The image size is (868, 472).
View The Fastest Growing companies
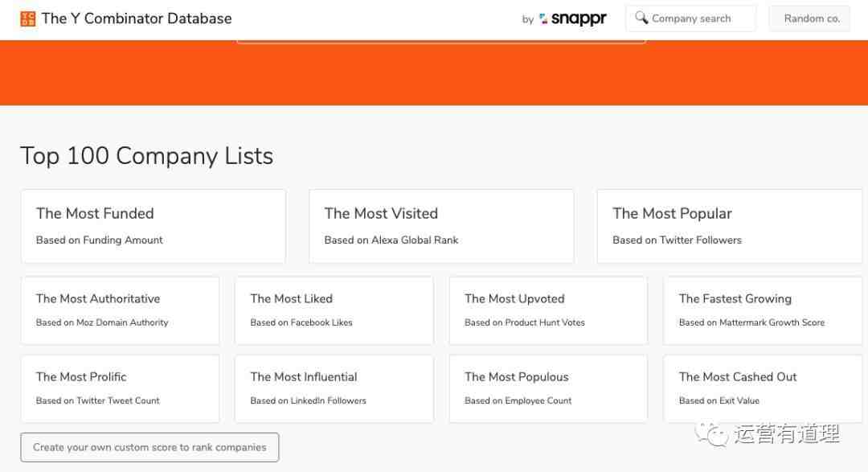point(762,310)
